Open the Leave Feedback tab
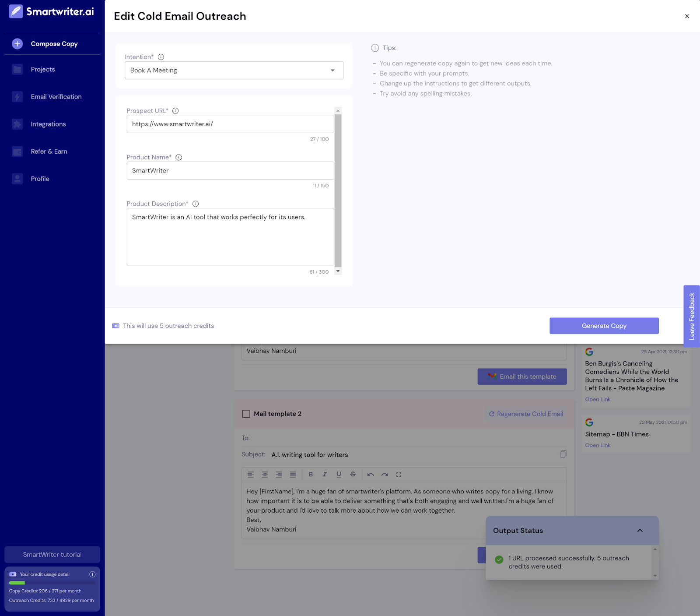 692,316
